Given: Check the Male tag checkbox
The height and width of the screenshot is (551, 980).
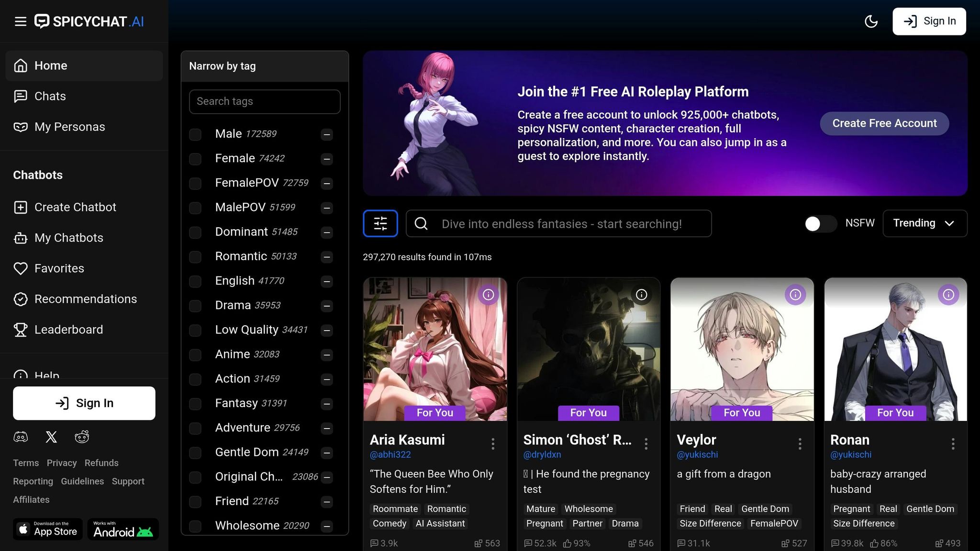Looking at the screenshot, I should coord(195,134).
